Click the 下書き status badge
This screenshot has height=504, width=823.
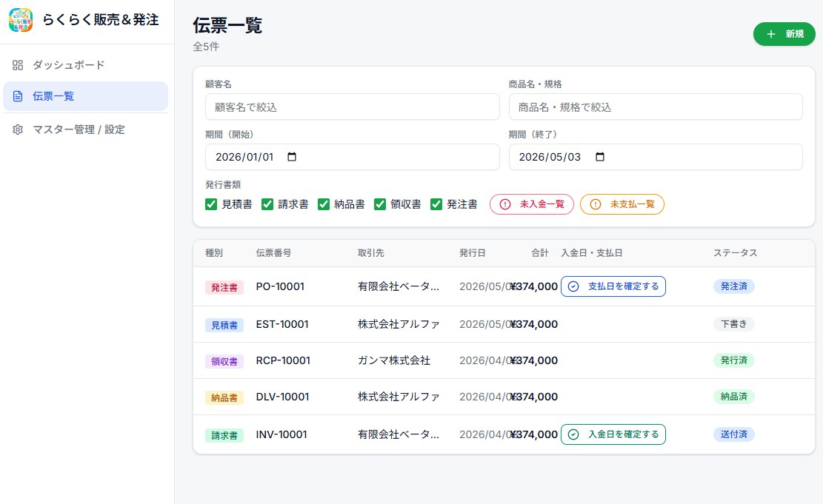(x=734, y=324)
